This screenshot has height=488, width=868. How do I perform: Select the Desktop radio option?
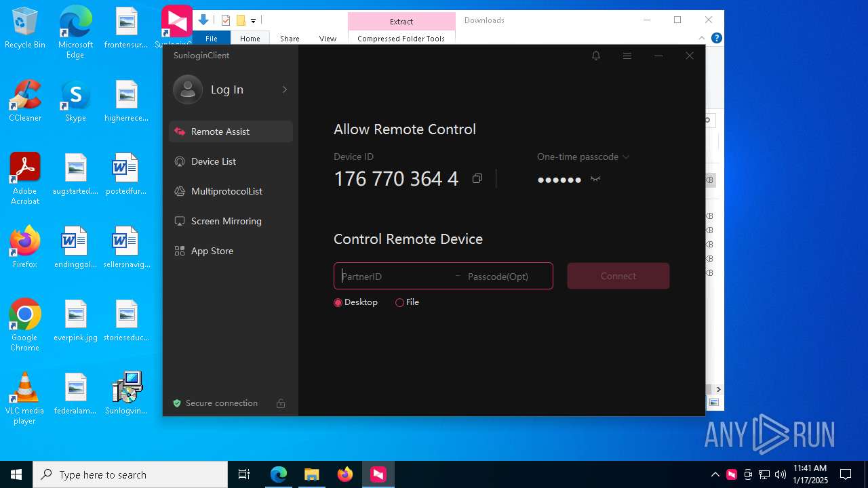coord(356,302)
